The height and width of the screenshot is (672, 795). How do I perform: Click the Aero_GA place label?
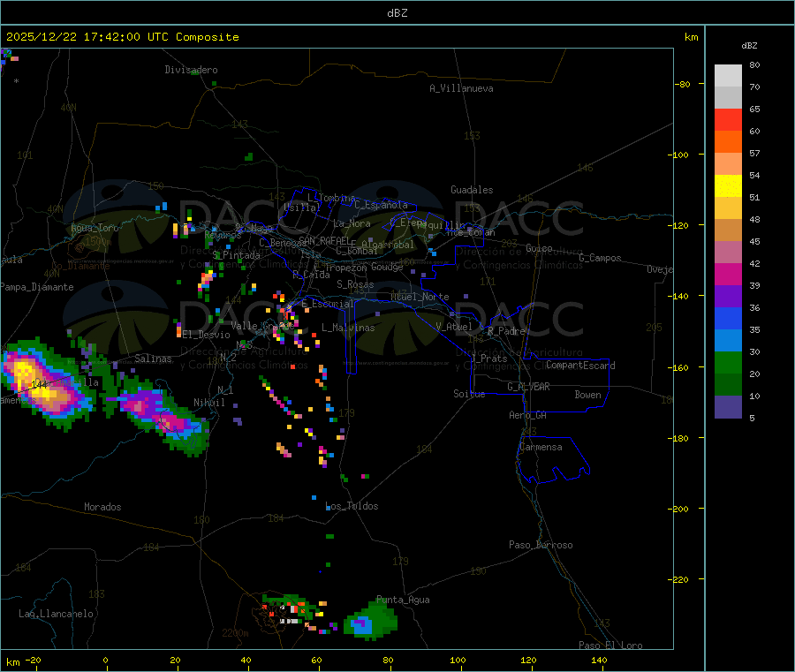528,415
